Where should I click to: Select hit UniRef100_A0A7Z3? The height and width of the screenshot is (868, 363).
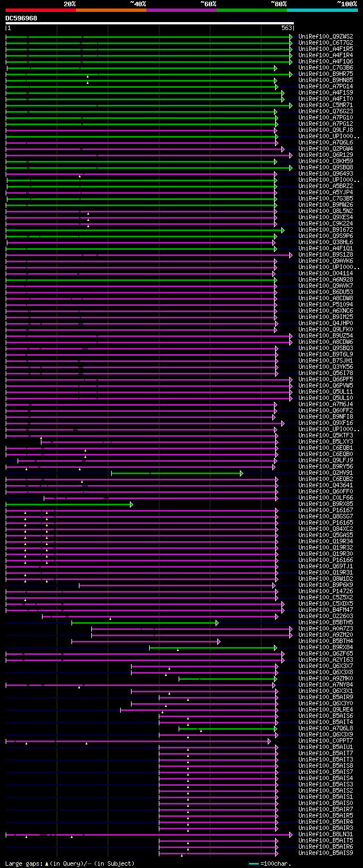coord(326,628)
